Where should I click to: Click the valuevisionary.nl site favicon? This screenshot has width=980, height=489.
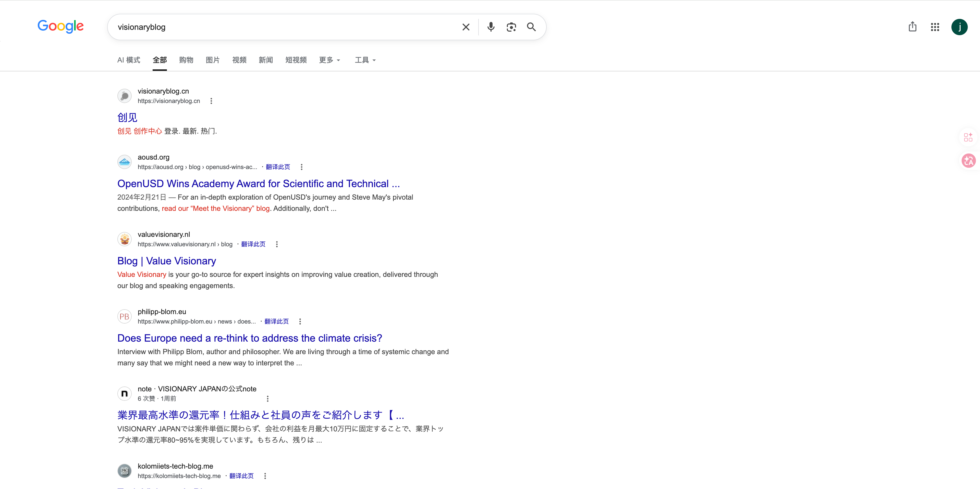point(124,239)
